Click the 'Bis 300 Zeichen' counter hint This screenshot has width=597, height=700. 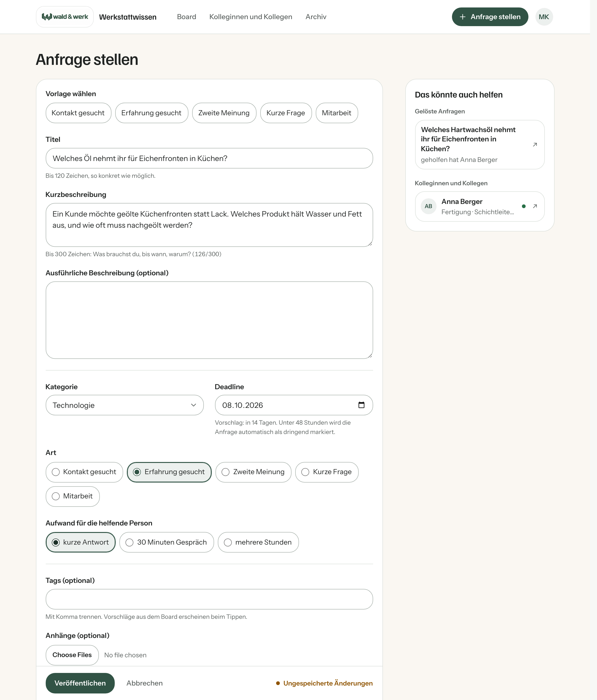click(133, 254)
